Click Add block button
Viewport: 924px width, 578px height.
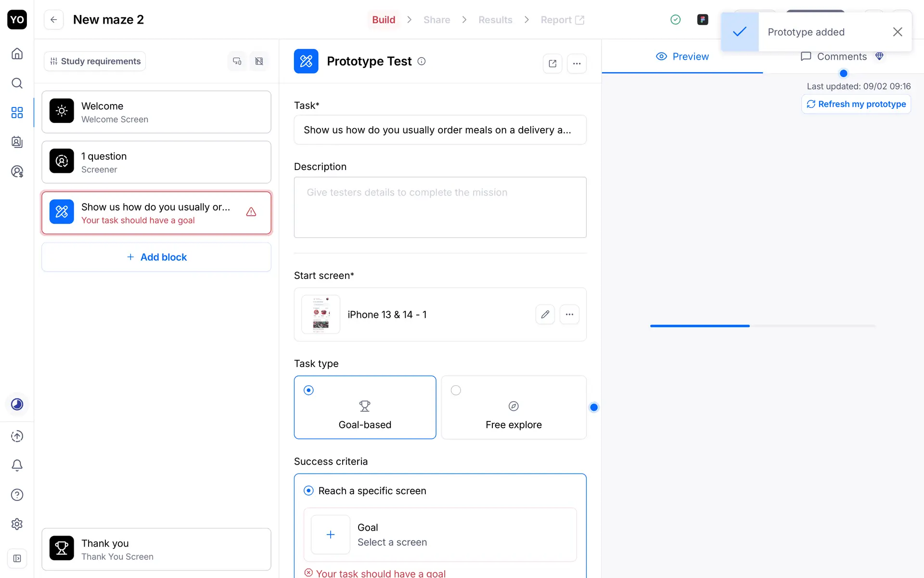point(156,257)
